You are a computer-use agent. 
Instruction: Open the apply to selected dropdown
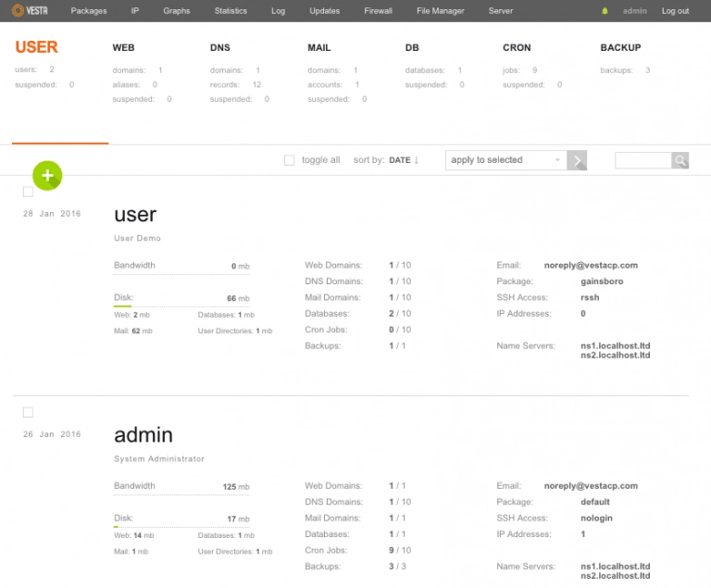pos(506,160)
